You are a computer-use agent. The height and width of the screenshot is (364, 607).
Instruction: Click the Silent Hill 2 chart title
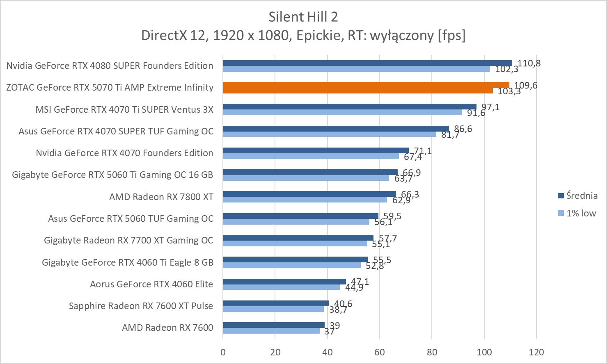click(303, 17)
